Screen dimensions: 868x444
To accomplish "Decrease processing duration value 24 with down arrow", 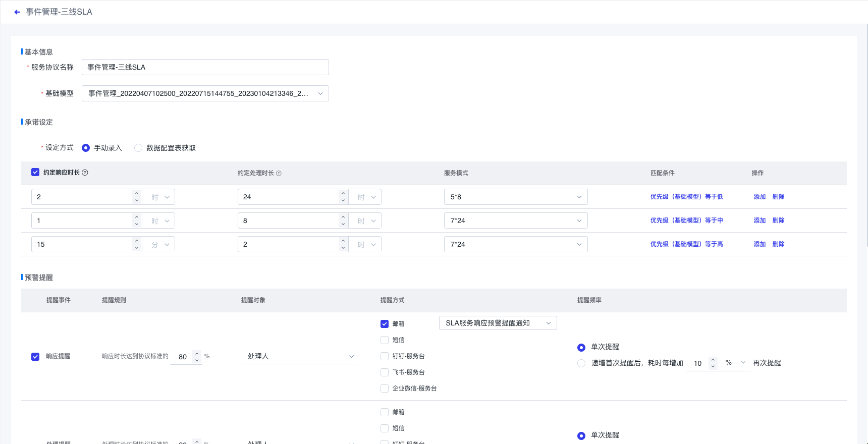I will pyautogui.click(x=343, y=200).
